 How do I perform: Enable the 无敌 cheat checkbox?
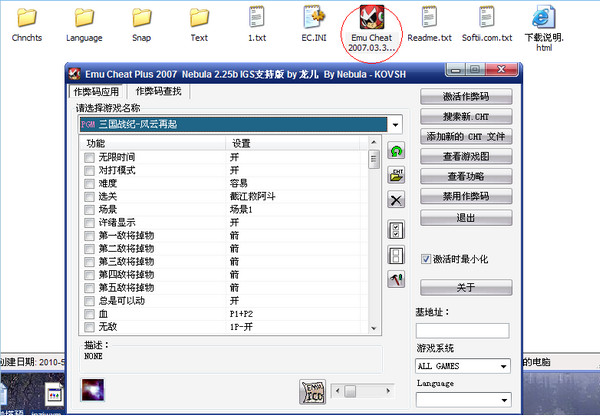coord(90,327)
